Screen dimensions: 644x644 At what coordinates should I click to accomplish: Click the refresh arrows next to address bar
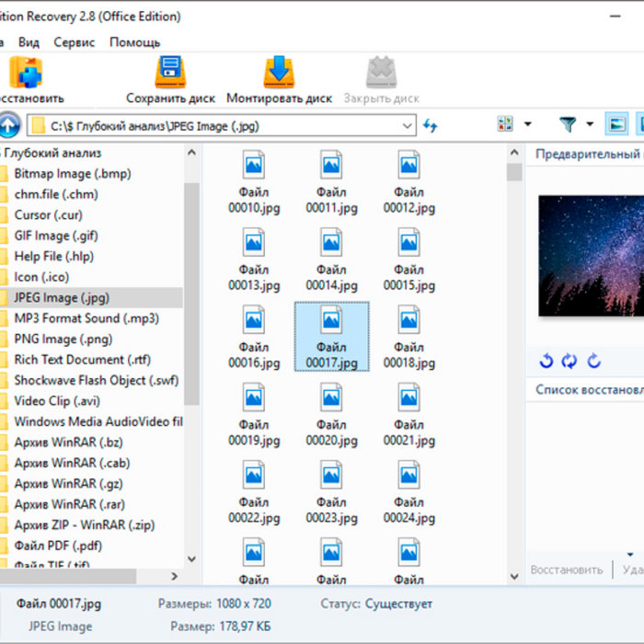pos(431,125)
